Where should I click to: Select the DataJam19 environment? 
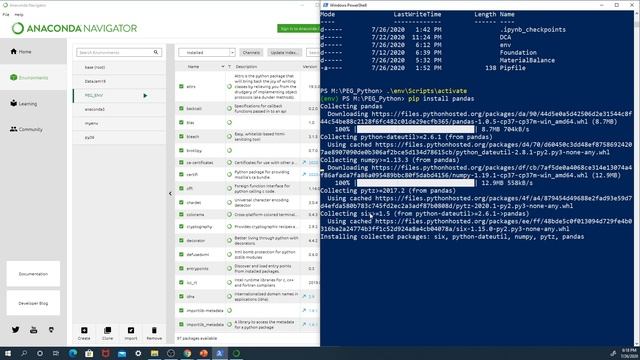119,81
